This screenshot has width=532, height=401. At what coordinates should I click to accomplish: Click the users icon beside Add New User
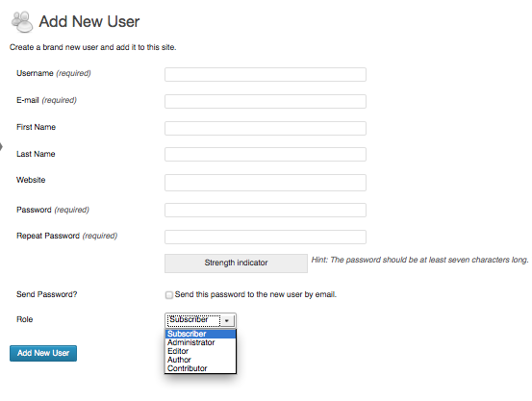click(x=22, y=22)
